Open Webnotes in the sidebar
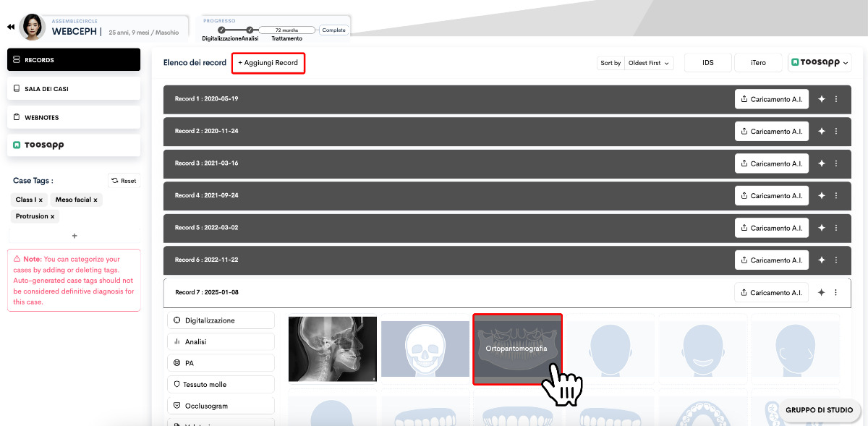The height and width of the screenshot is (426, 868). tap(73, 117)
